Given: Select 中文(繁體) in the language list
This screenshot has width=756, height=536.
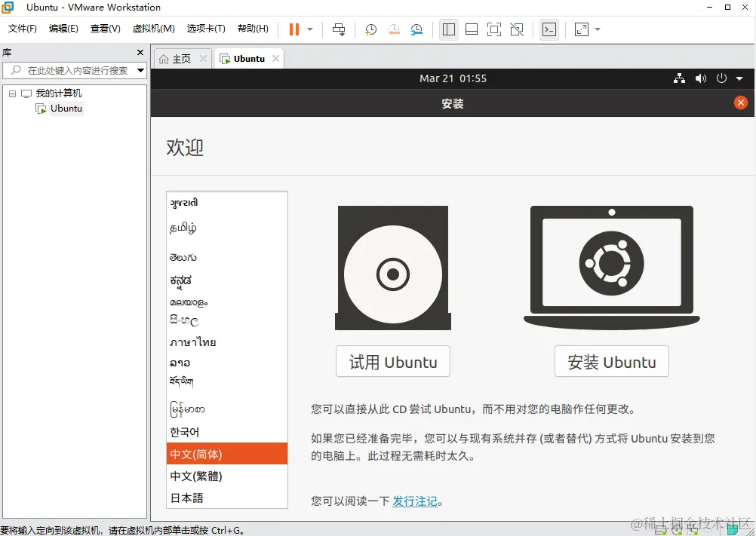Looking at the screenshot, I should [x=227, y=476].
